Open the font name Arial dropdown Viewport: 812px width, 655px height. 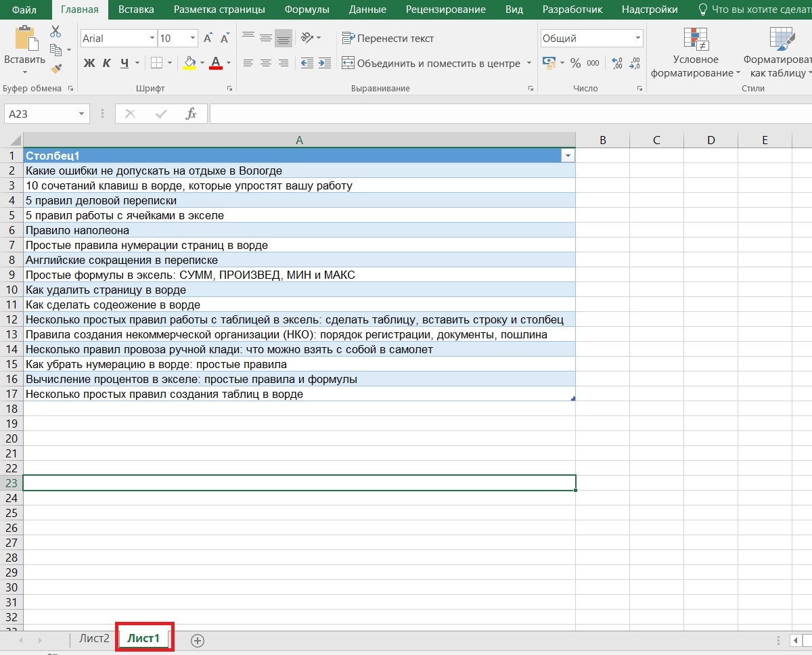[152, 39]
